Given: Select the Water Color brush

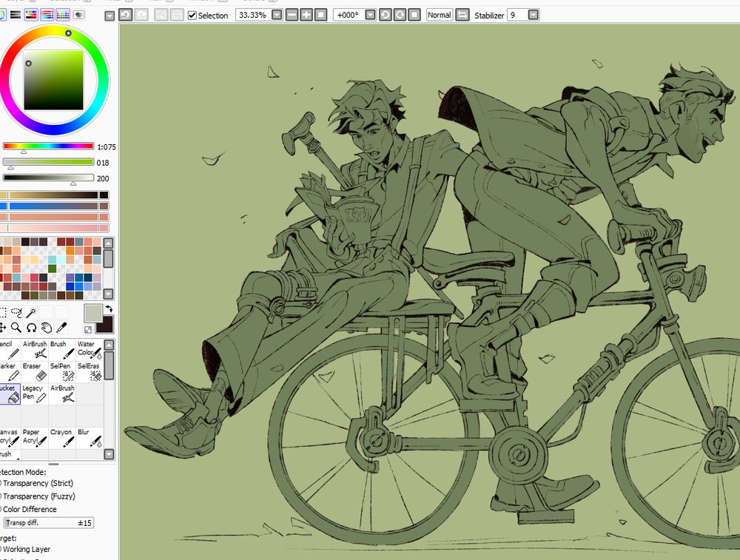Looking at the screenshot, I should (x=90, y=350).
